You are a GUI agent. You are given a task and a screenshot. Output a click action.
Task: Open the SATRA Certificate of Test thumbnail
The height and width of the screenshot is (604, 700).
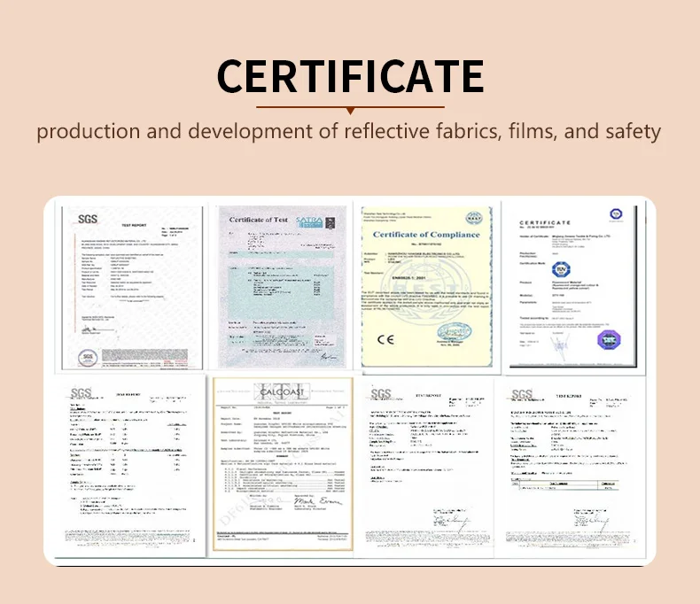282,286
